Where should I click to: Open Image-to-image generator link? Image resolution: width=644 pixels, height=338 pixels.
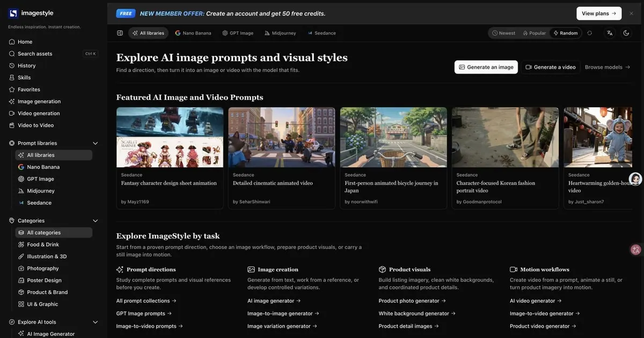(x=283, y=313)
